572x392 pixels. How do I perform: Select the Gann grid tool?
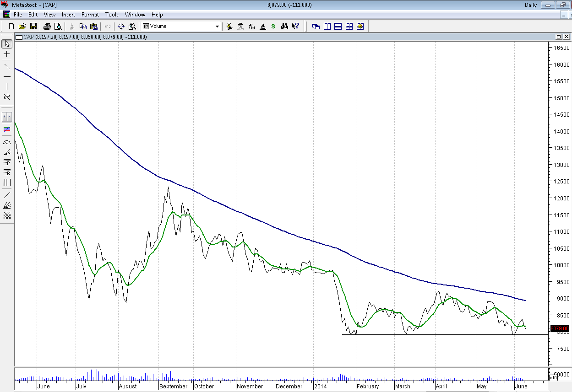7,215
